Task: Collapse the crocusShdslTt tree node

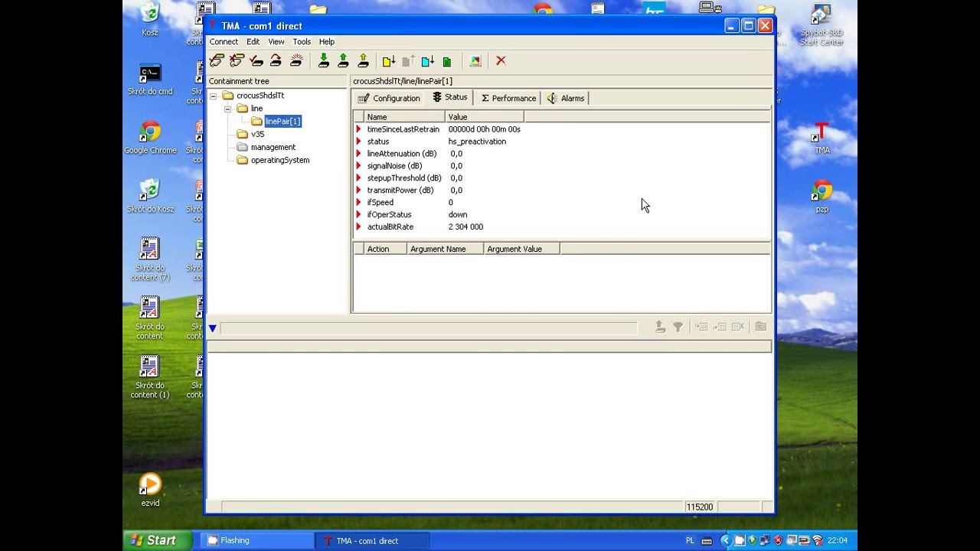Action: pos(214,96)
